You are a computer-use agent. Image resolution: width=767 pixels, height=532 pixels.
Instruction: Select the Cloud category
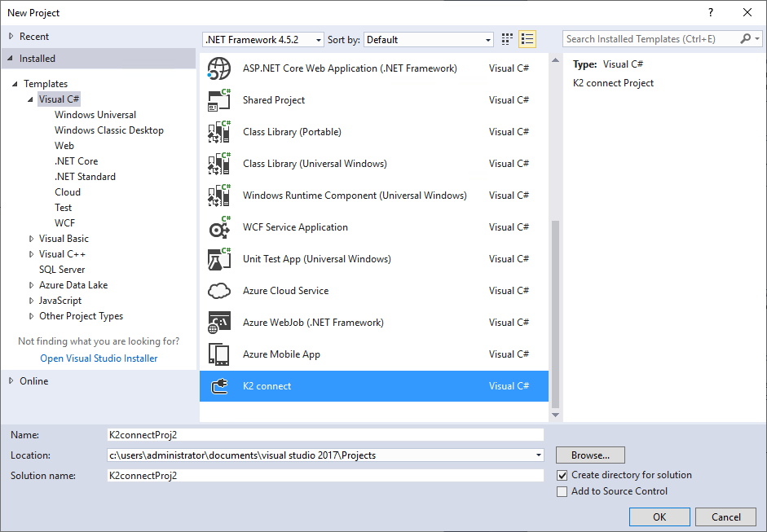coord(68,192)
